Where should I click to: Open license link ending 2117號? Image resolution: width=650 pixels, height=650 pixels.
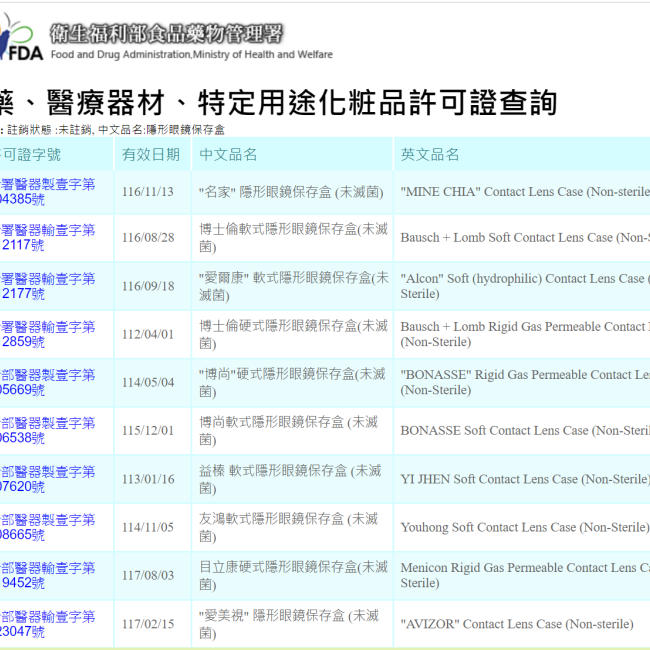[47, 237]
